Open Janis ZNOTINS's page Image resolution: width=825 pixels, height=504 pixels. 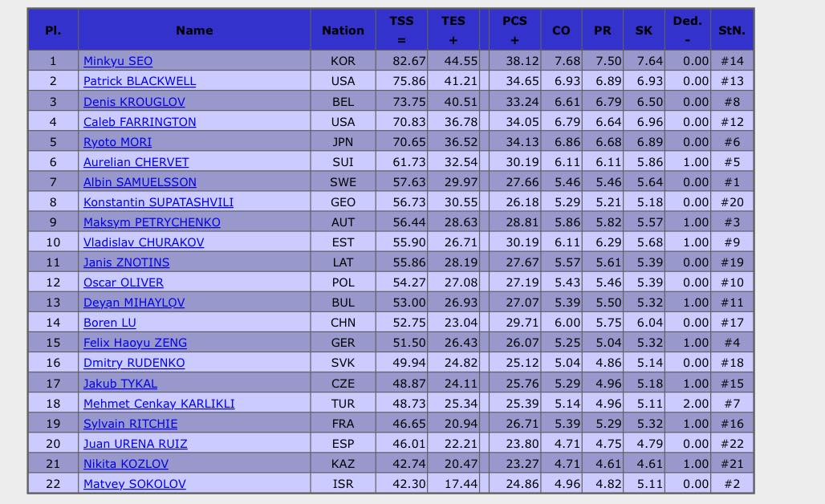tap(126, 262)
